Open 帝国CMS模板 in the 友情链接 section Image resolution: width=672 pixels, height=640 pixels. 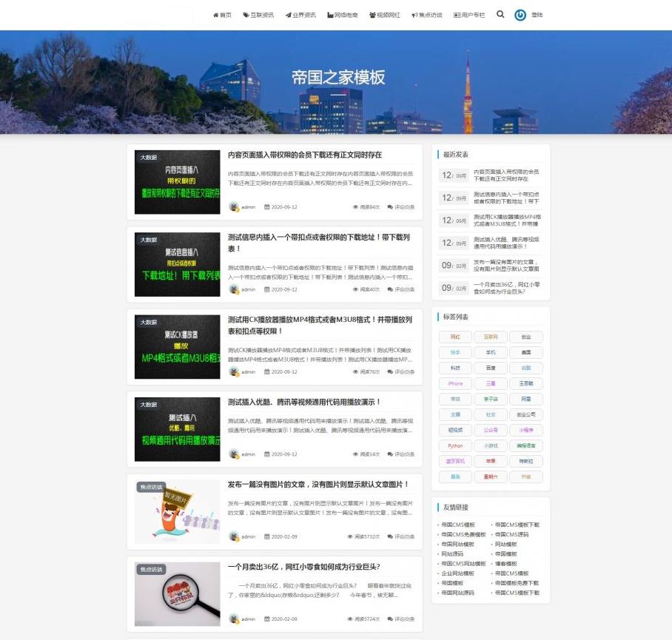(458, 524)
